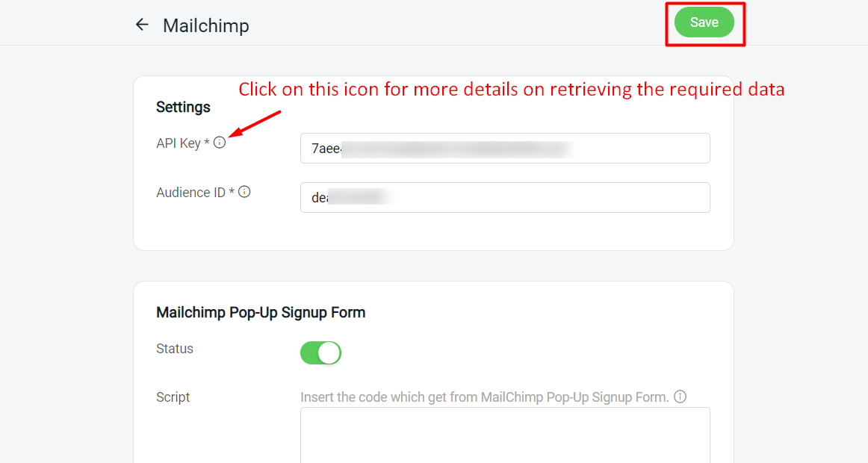
Task: Click the Settings section heading
Action: pyautogui.click(x=183, y=107)
